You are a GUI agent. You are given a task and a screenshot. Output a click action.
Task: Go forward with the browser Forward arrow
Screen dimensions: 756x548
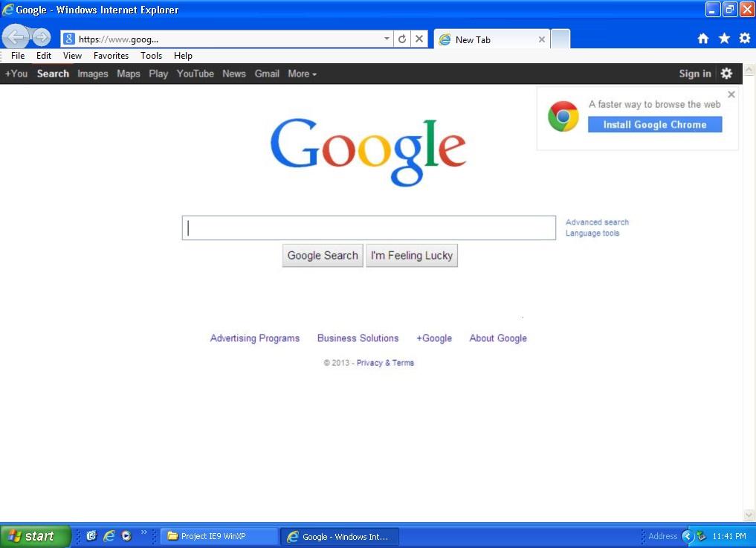(42, 37)
